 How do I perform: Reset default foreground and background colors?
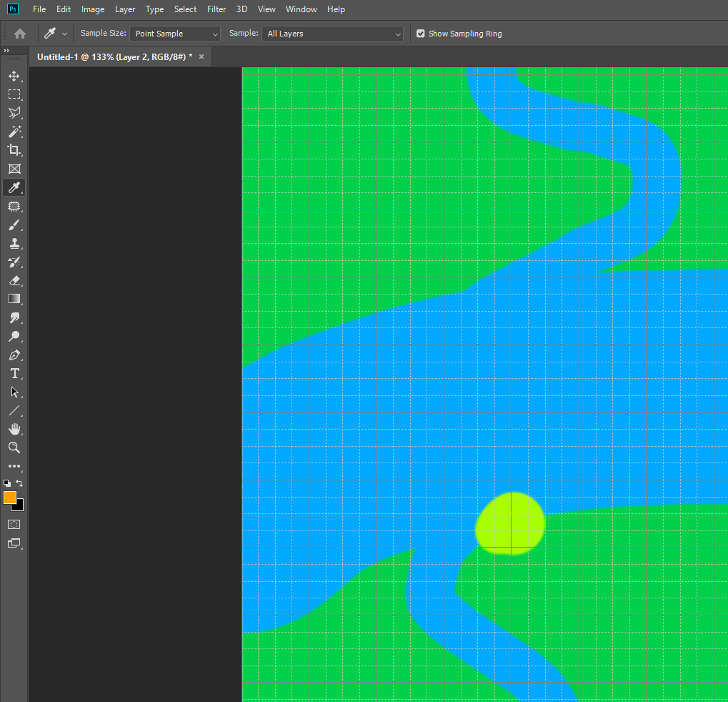[7, 483]
